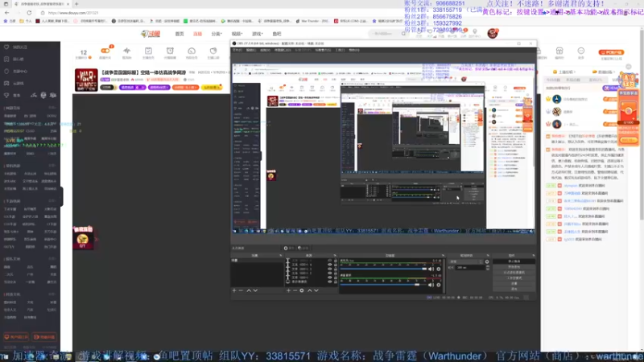Expand 视频 dropdown in Douyu navigation
This screenshot has height=362, width=644.
[237, 34]
